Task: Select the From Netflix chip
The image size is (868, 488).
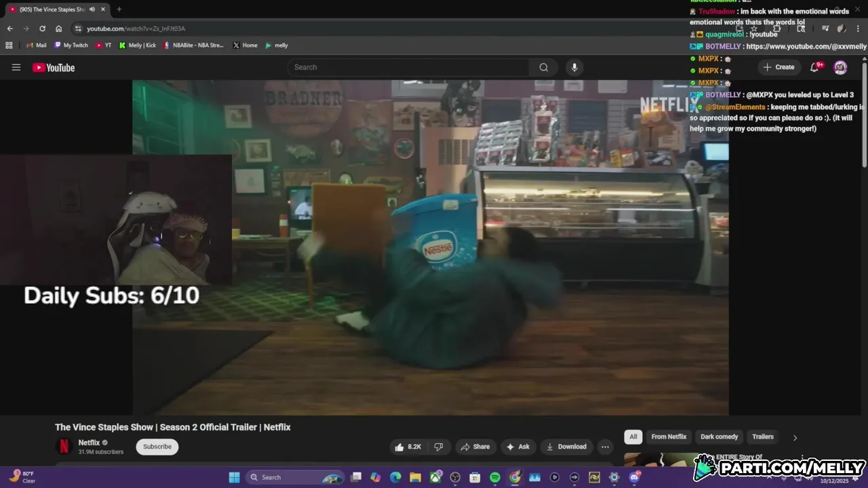Action: (669, 436)
